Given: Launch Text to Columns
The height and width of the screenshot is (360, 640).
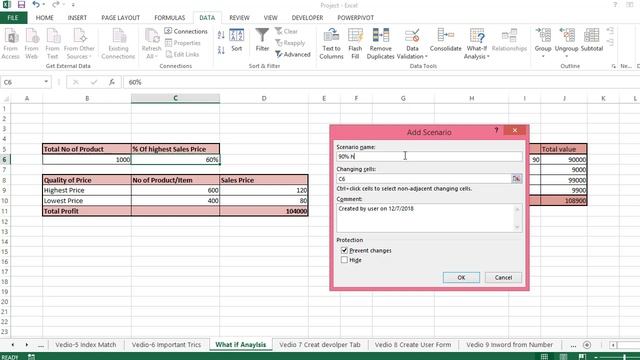Looking at the screenshot, I should [x=331, y=44].
